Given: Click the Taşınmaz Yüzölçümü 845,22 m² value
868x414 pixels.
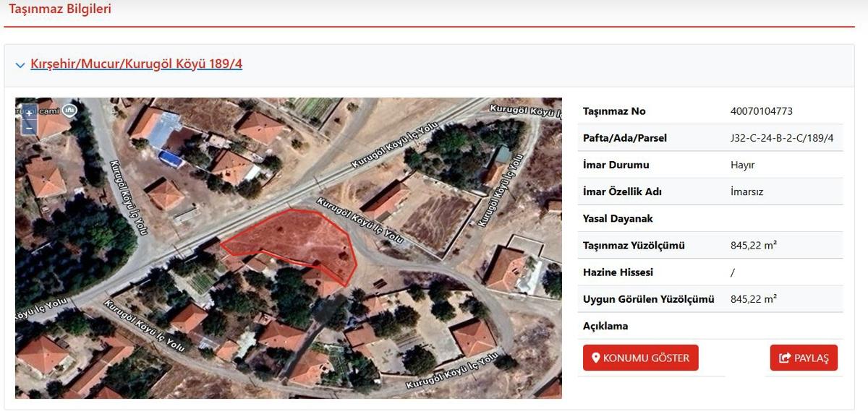Looking at the screenshot, I should coord(754,246).
